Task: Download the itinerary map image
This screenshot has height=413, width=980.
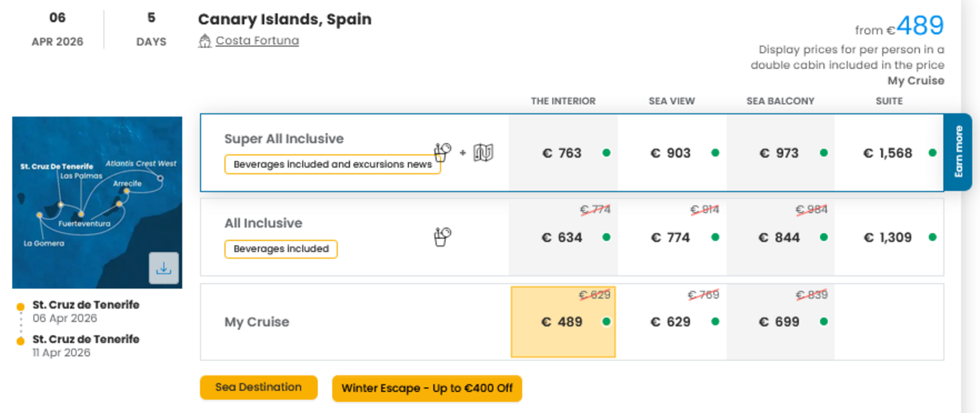Action: [164, 268]
